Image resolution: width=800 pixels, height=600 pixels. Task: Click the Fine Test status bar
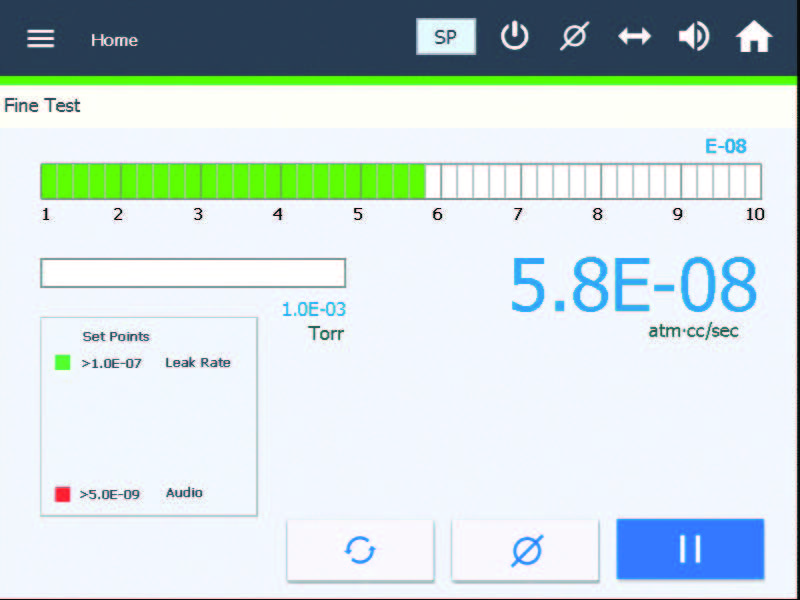tap(398, 106)
